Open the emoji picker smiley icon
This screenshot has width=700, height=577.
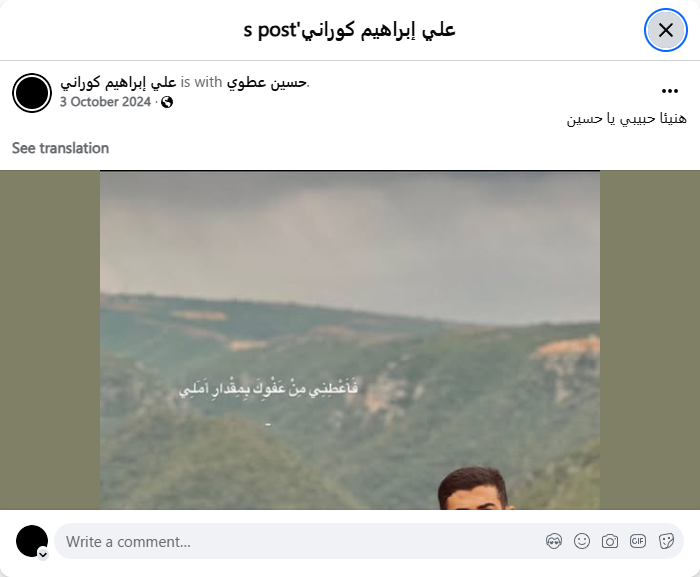(x=582, y=541)
